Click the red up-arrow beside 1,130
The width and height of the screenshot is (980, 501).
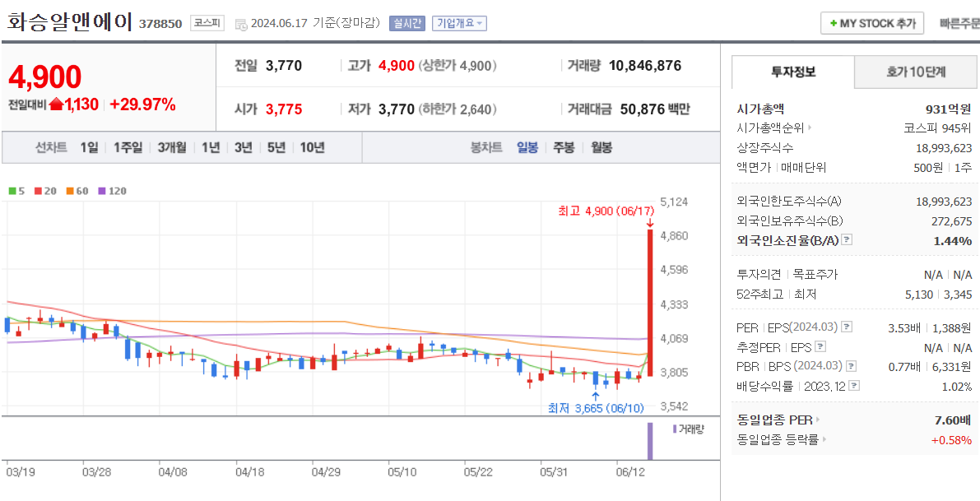tap(56, 104)
